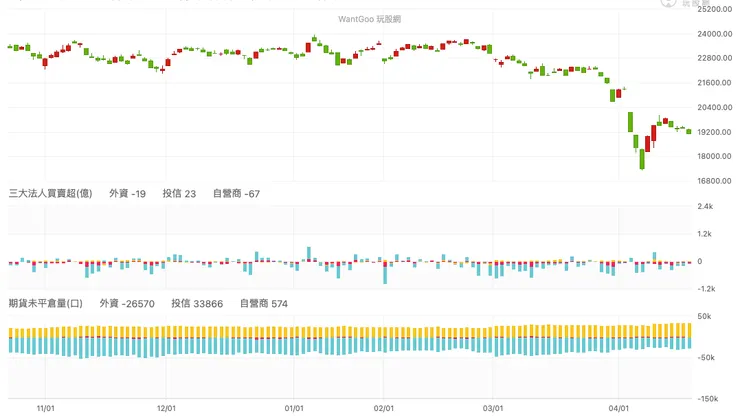Image resolution: width=740 pixels, height=418 pixels.
Task: Click the 21600.00 price axis label
Action: (x=715, y=83)
